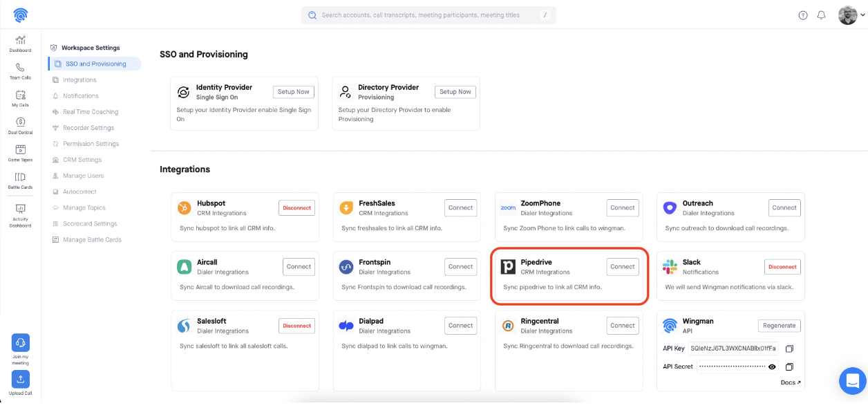Click the Wingman logo at top left

point(21,15)
